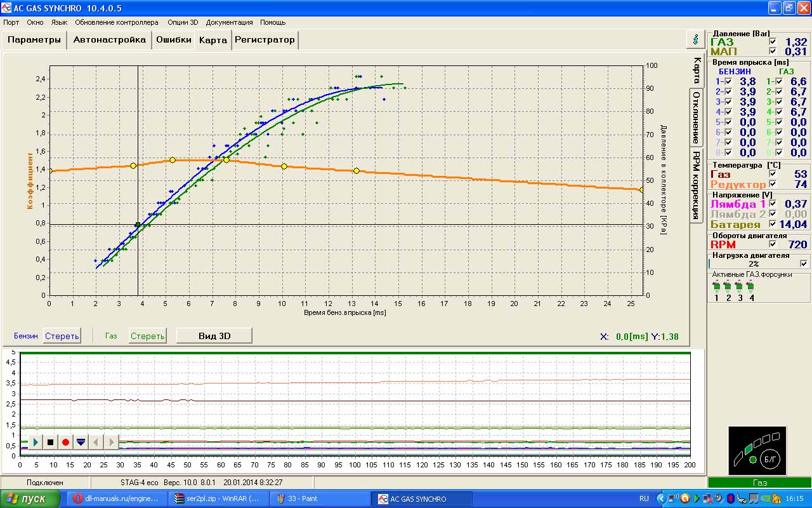
Task: Toggle petrol injector 5 checkbox
Action: (x=728, y=122)
